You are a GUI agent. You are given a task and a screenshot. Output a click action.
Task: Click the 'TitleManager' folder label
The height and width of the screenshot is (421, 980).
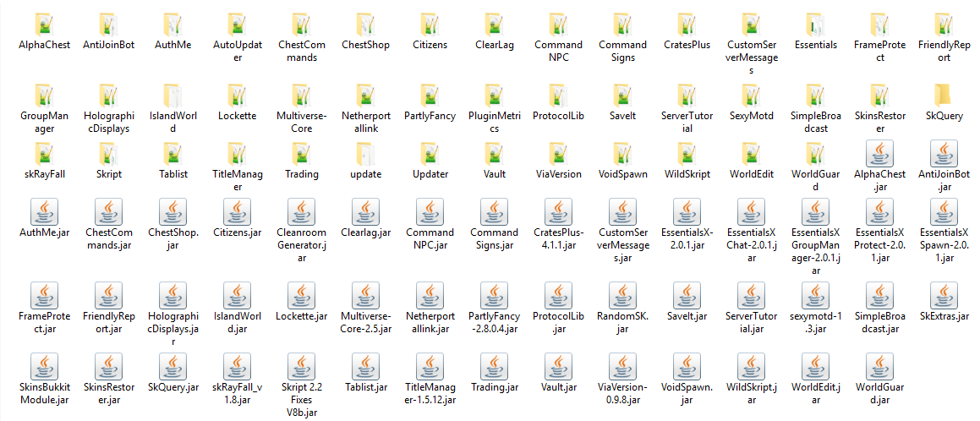click(238, 181)
